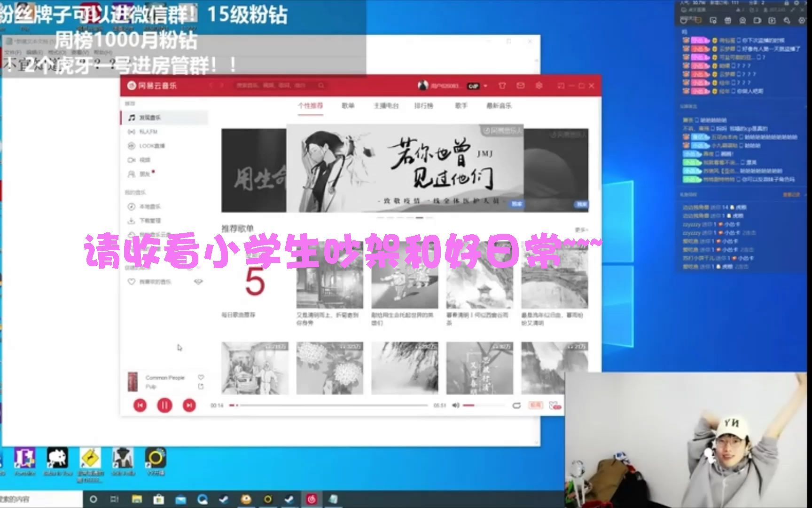Open the cat game desktop shortcut
The image size is (812, 508).
pyautogui.click(x=58, y=461)
